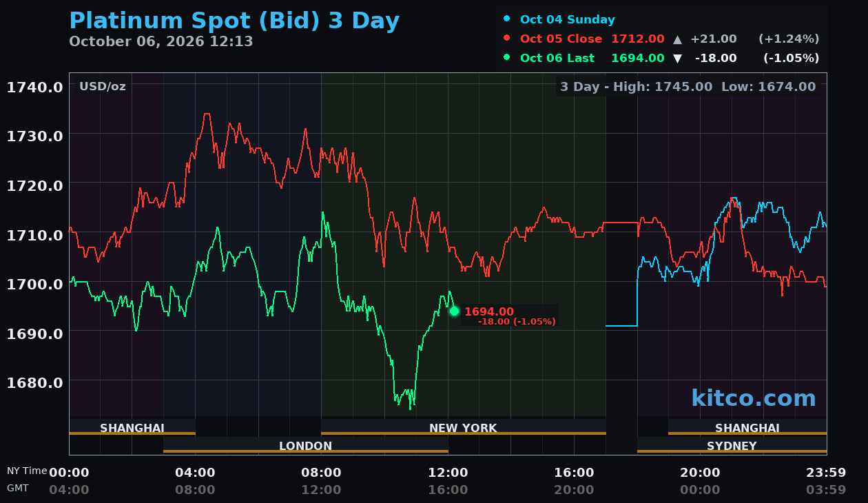Screen dimensions: 868x503
Task: Click the (+1.24%) percent change
Action: coord(789,39)
